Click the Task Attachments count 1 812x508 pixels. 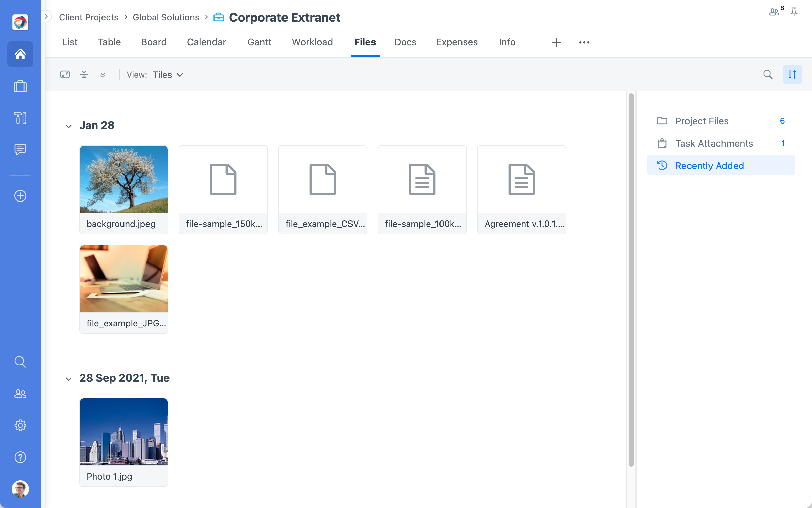[783, 143]
